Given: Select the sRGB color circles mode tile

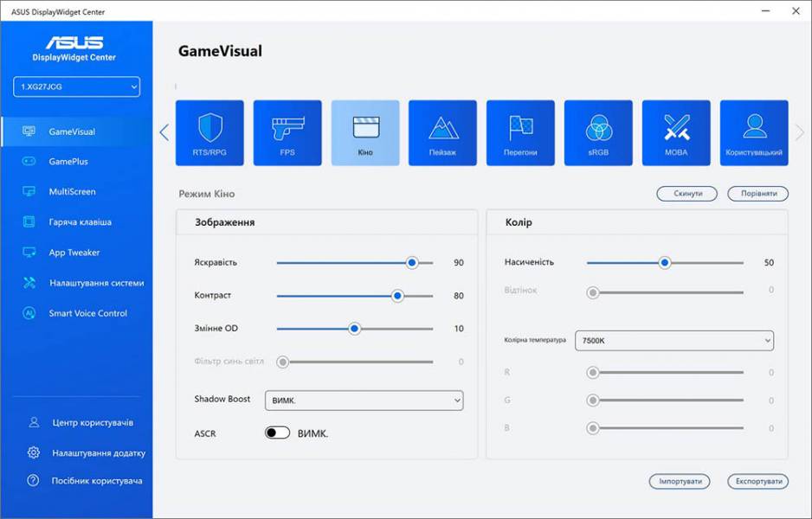Looking at the screenshot, I should coord(598,133).
